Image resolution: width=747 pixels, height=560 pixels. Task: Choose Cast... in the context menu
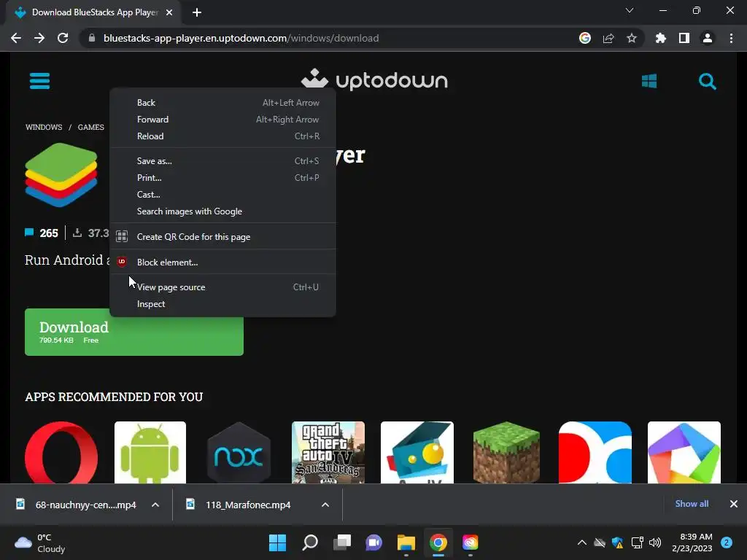point(222,194)
